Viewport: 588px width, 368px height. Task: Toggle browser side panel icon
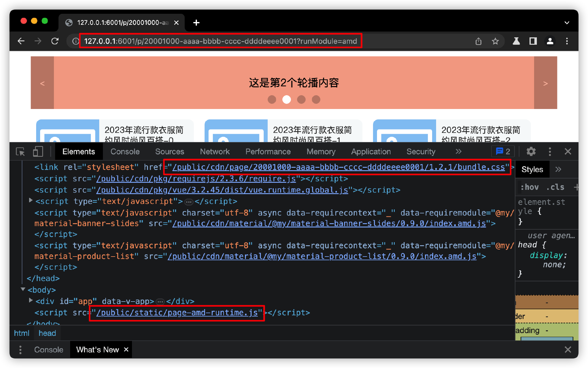533,41
